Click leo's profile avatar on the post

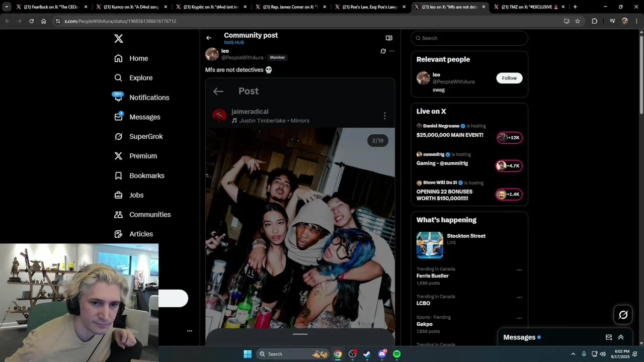(212, 54)
